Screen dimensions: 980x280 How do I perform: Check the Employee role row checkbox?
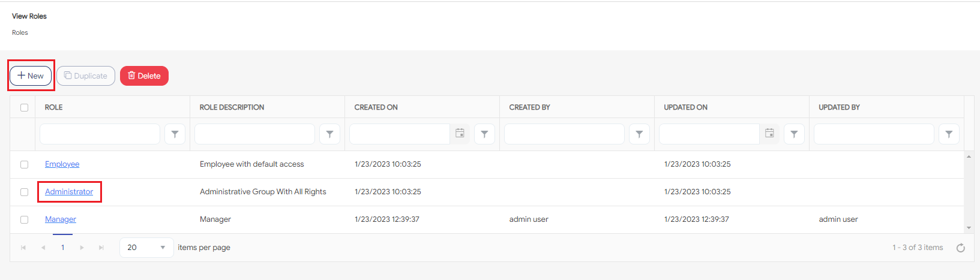point(25,164)
